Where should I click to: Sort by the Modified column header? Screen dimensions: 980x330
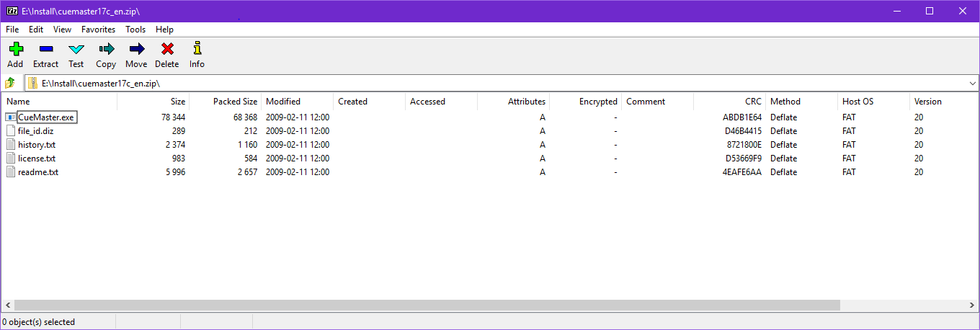click(x=297, y=102)
